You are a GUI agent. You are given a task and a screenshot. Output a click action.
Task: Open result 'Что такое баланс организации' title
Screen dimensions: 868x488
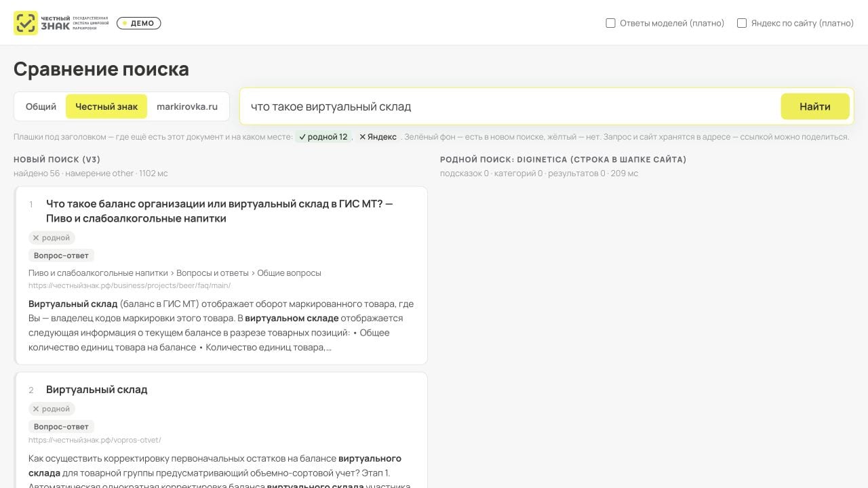coord(220,211)
